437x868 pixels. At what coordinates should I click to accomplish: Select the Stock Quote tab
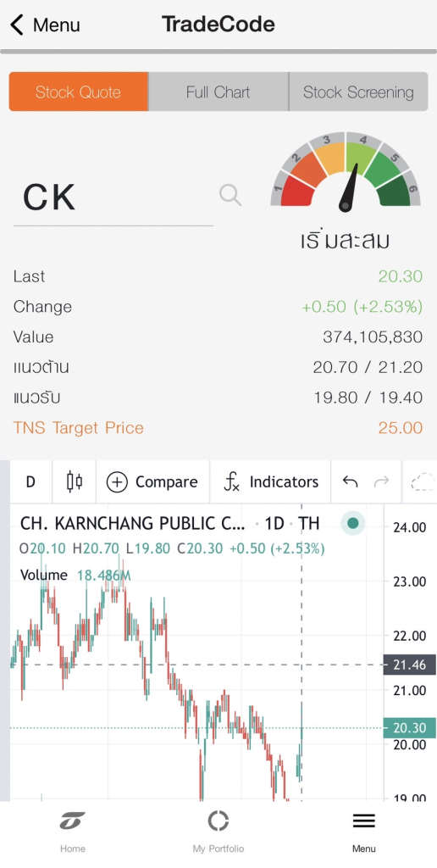[x=78, y=92]
